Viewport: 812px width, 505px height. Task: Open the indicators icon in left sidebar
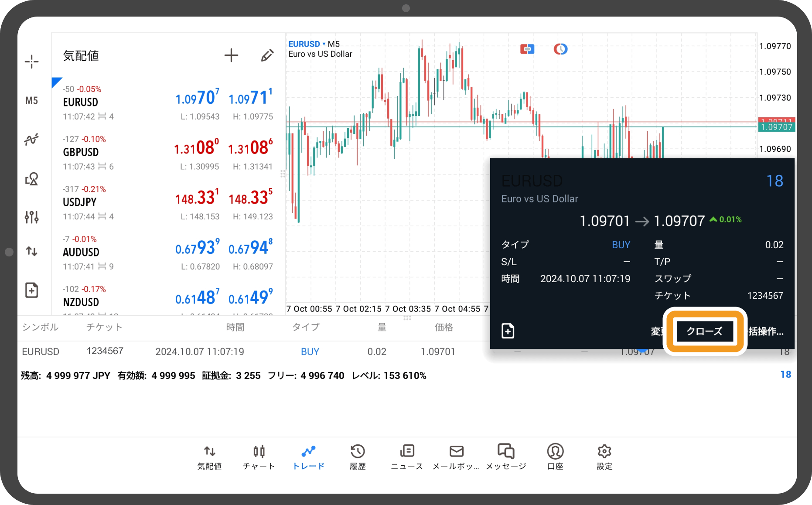point(31,140)
